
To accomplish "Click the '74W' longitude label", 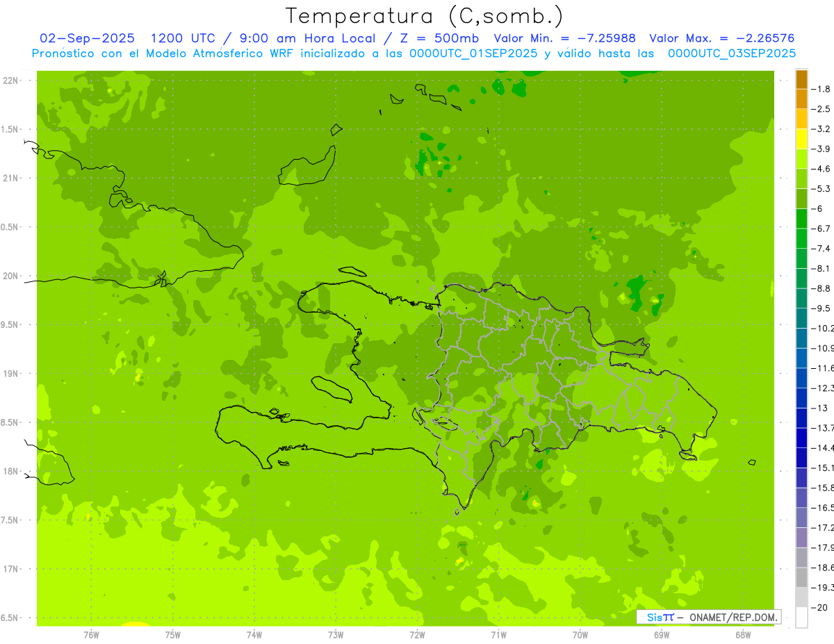I will click(x=254, y=634).
